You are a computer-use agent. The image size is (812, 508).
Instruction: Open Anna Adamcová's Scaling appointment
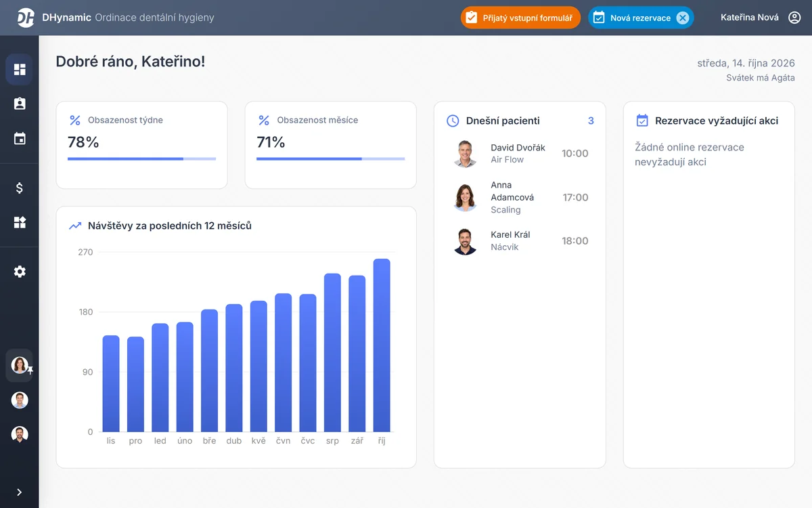click(x=520, y=197)
